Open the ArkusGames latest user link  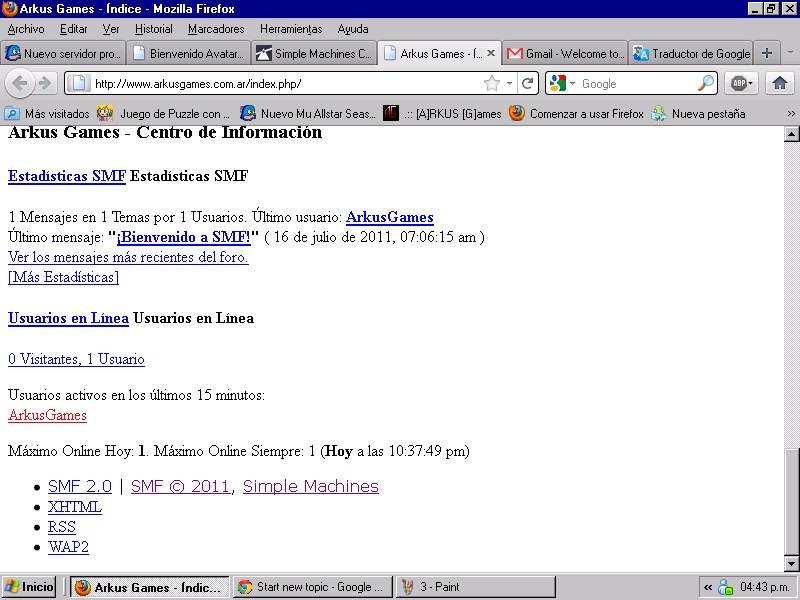point(390,217)
